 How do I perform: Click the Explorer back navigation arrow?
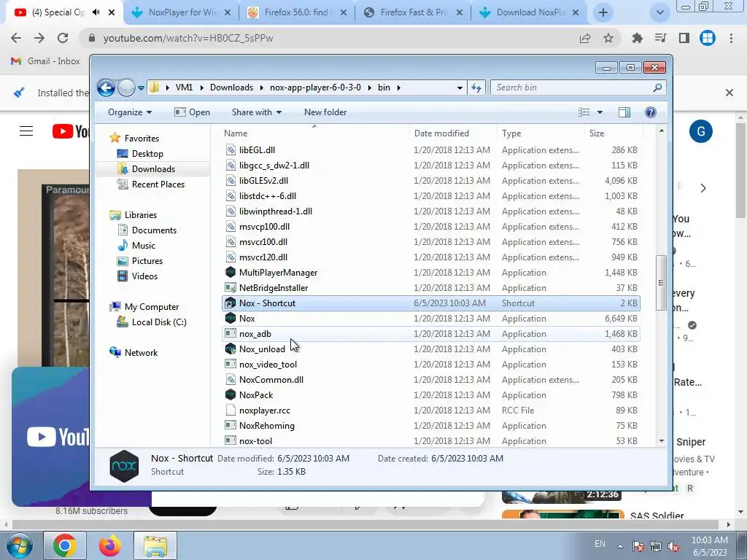(x=106, y=87)
